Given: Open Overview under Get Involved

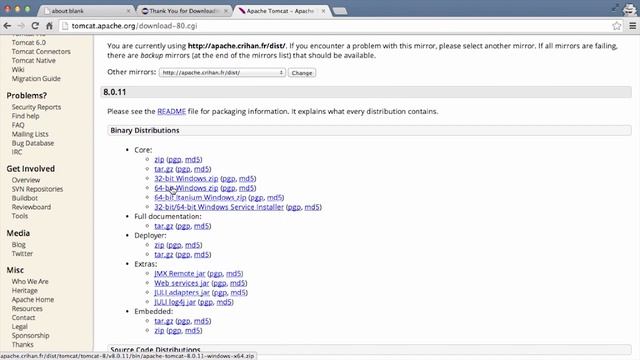Looking at the screenshot, I should 26,180.
